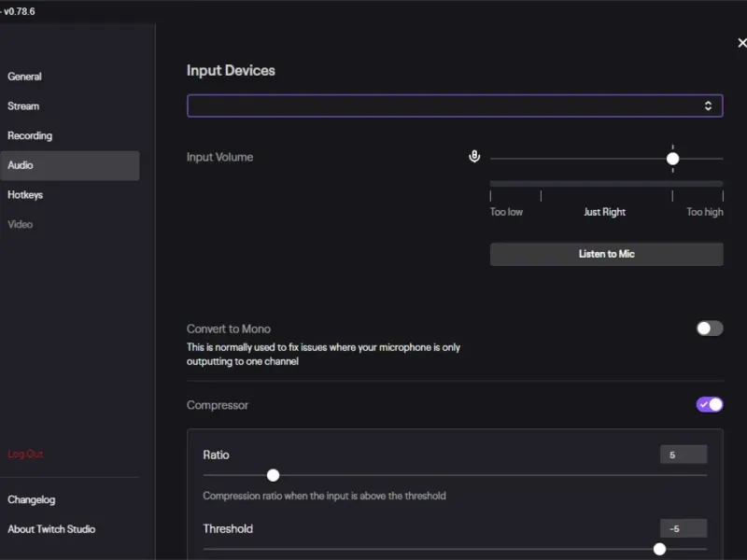Open the Video settings tab
747x560 pixels.
click(x=21, y=224)
